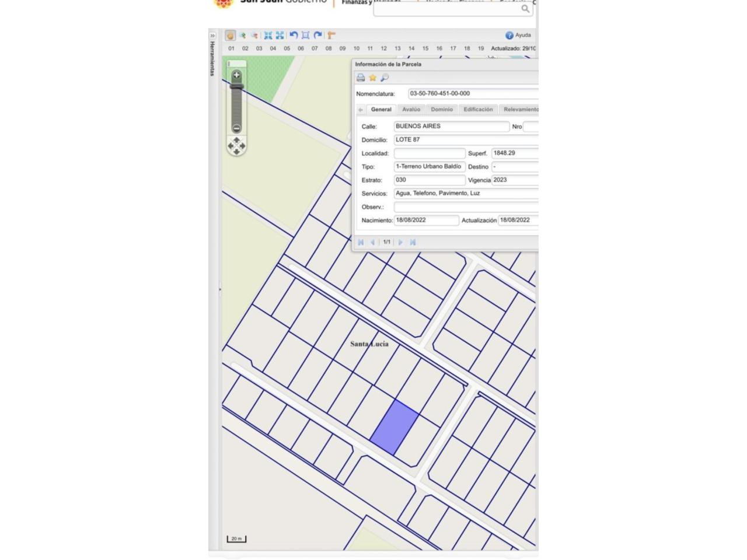Switch to the Avalúo tab
The width and height of the screenshot is (747, 560).
(411, 110)
